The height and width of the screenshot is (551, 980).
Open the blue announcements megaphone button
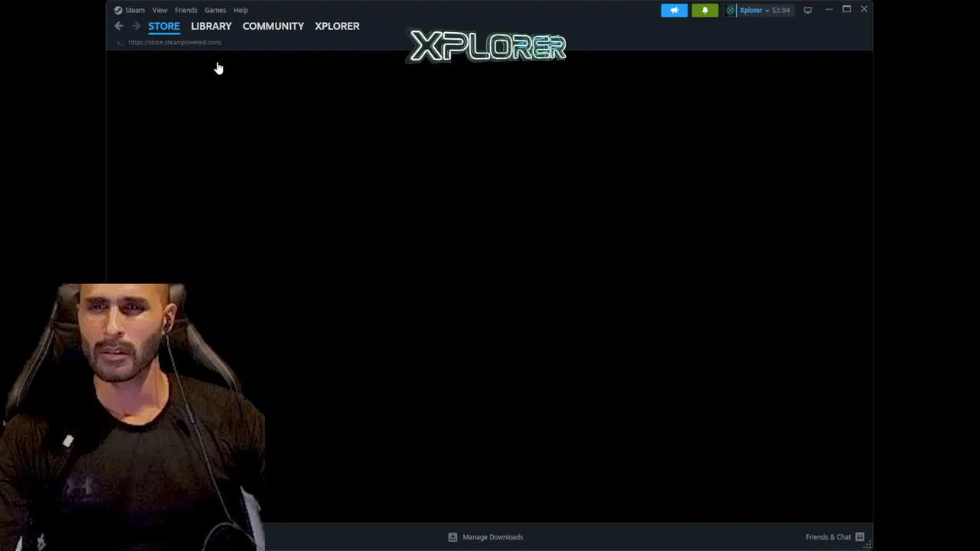click(x=675, y=10)
